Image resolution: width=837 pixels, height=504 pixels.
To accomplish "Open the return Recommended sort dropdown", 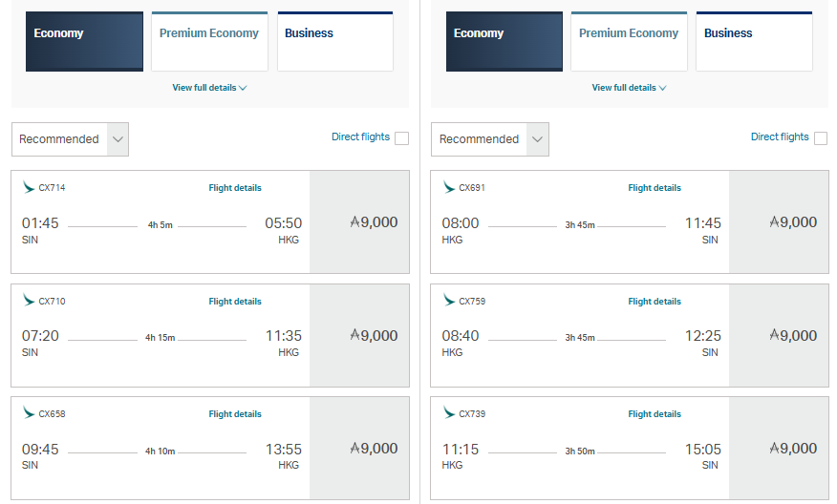I will point(489,139).
